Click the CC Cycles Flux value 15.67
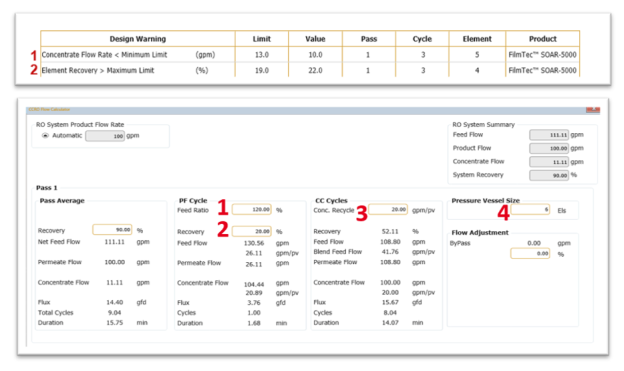The height and width of the screenshot is (371, 624). click(x=390, y=302)
